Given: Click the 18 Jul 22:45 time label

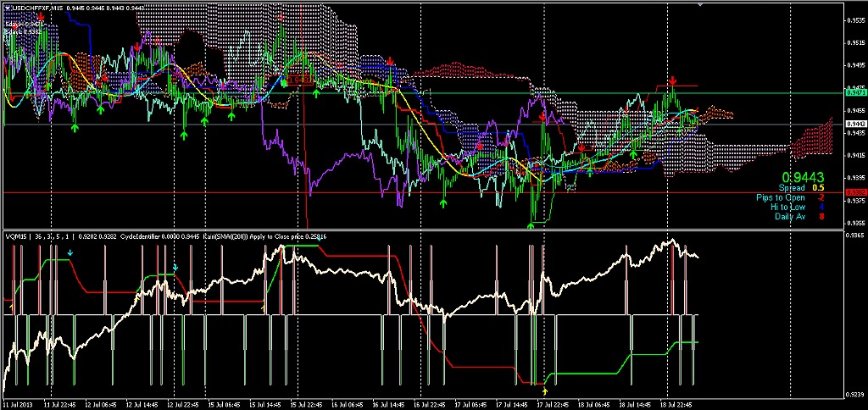Looking at the screenshot, I should tap(676, 404).
